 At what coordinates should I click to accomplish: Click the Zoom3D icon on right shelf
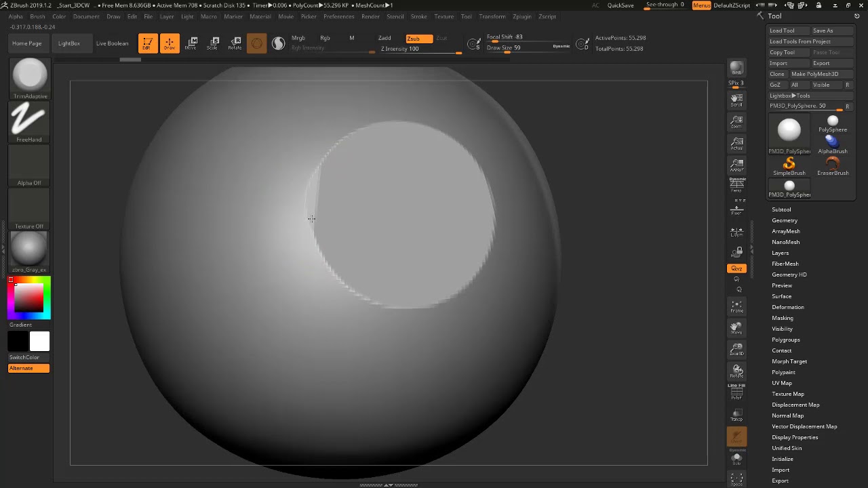736,350
